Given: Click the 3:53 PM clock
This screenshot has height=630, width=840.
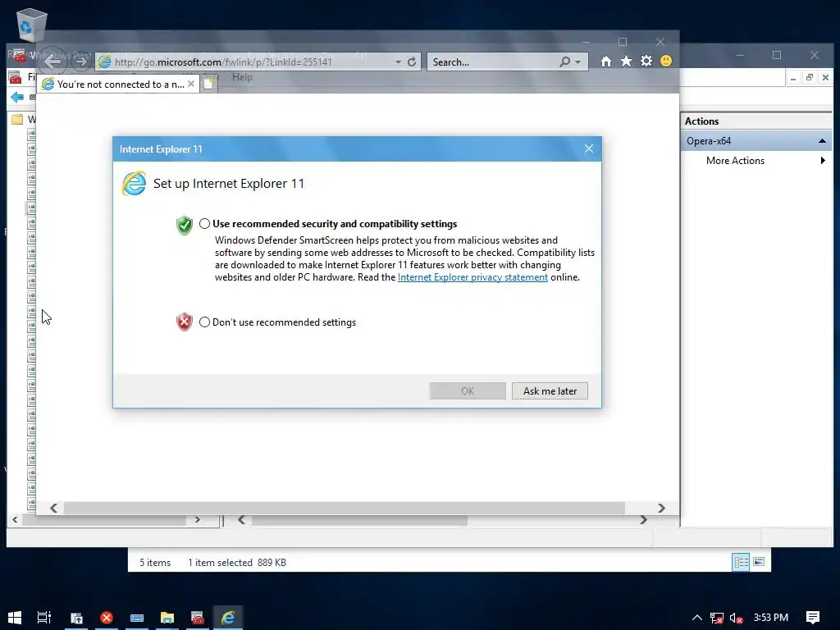Looking at the screenshot, I should coord(771,617).
